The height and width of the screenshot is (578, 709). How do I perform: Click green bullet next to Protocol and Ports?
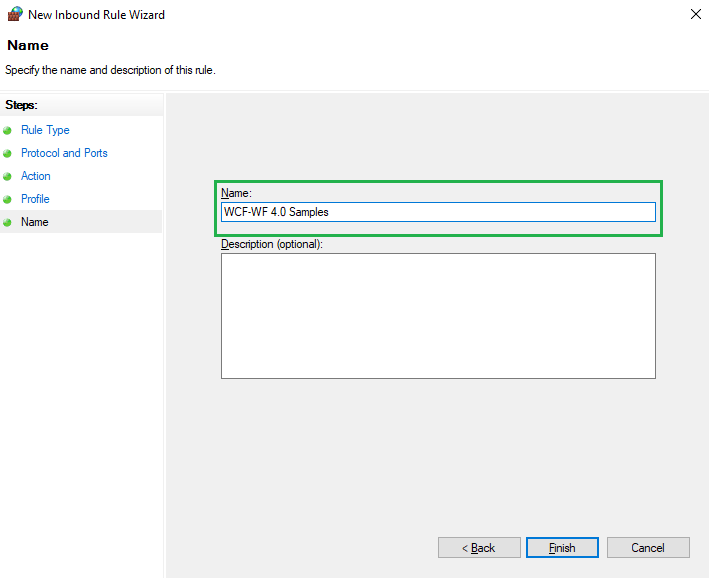point(7,154)
